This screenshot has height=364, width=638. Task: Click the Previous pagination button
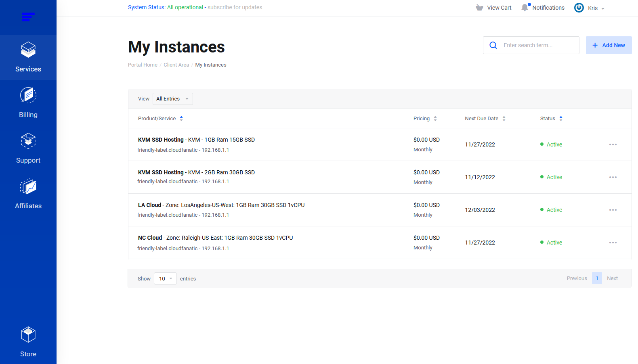click(x=577, y=278)
